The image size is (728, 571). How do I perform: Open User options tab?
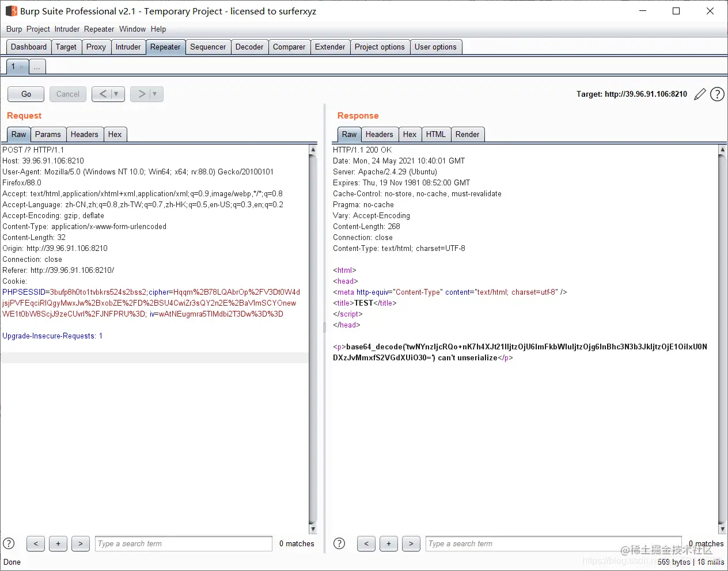point(435,47)
